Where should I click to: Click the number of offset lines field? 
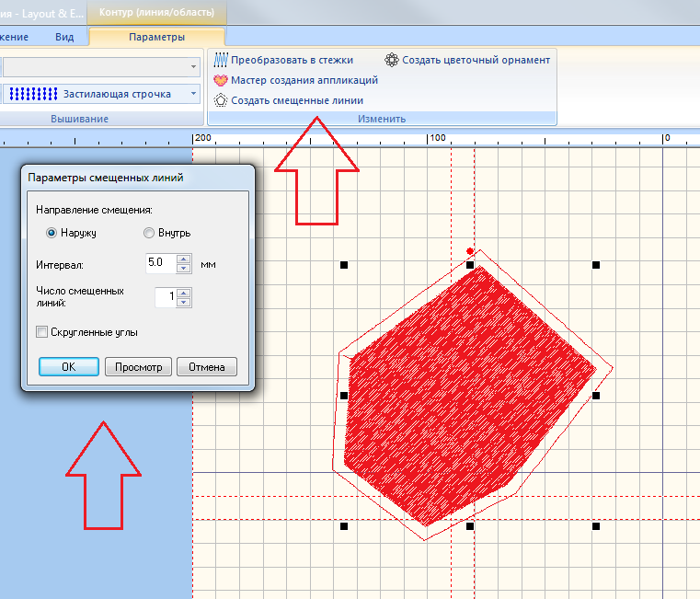click(166, 297)
